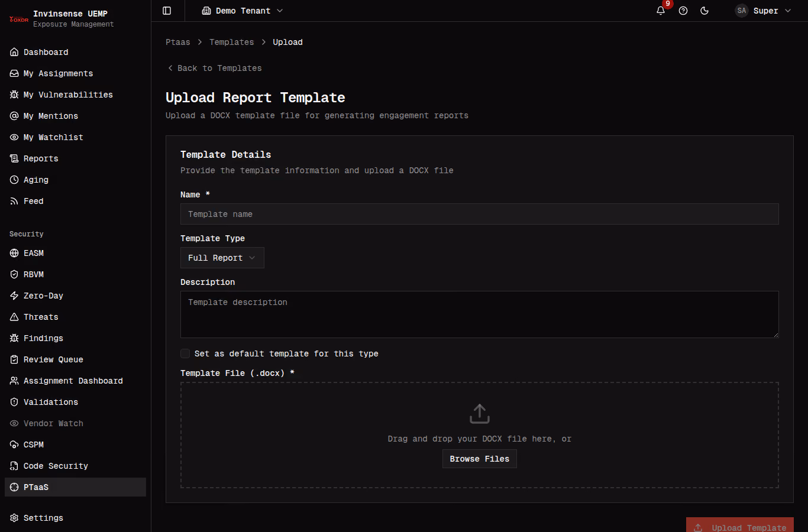Focus the Template name input field
This screenshot has height=532, width=808.
pos(480,214)
